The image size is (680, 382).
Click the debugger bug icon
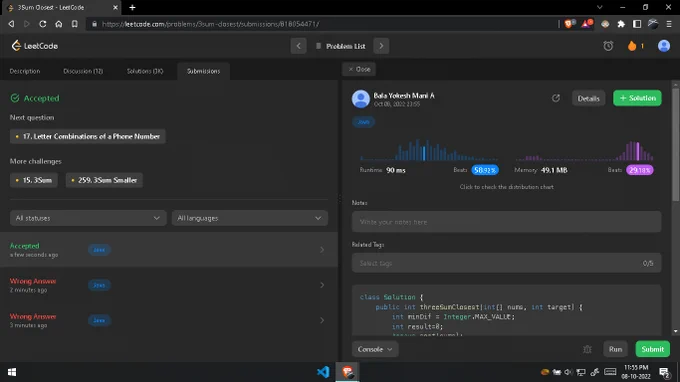point(587,349)
